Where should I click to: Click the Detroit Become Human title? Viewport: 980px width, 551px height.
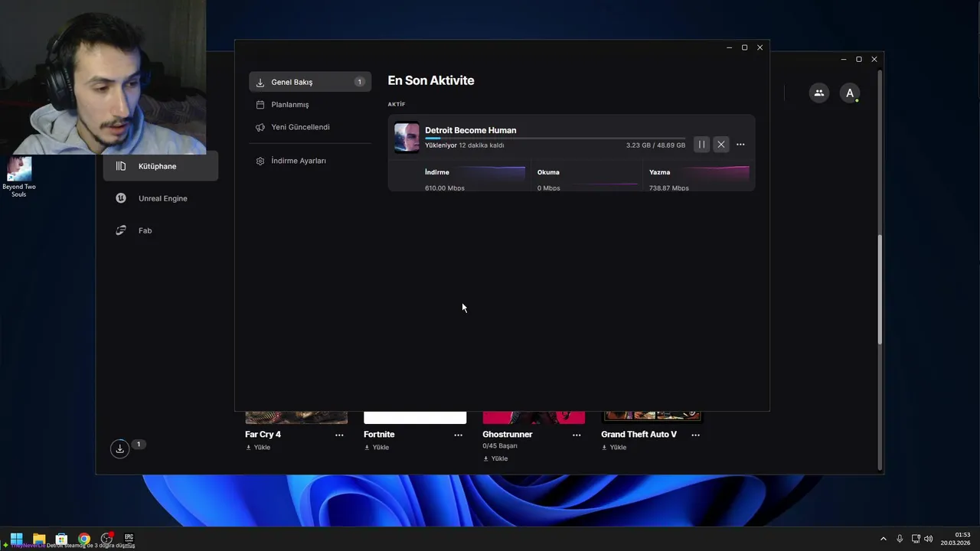pos(471,130)
